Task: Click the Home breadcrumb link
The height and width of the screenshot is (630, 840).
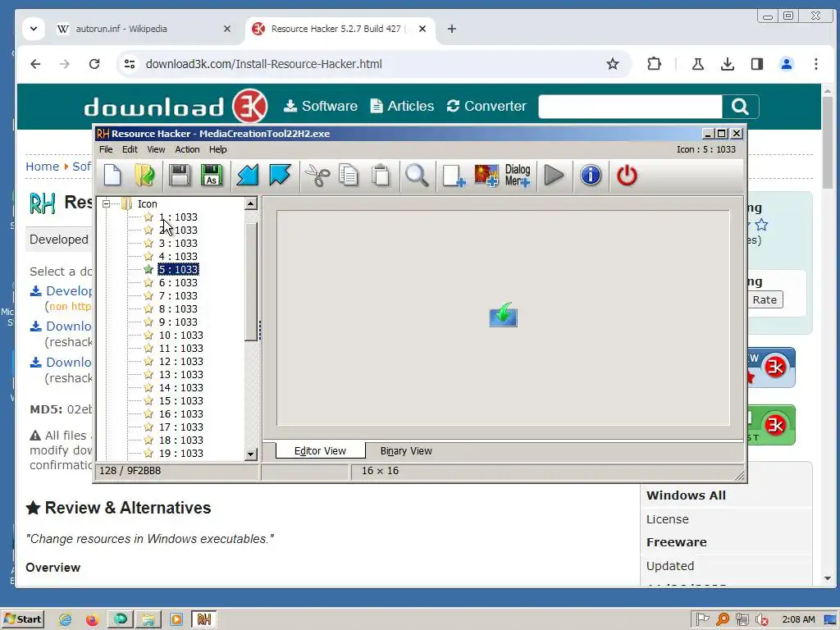Action: [43, 167]
